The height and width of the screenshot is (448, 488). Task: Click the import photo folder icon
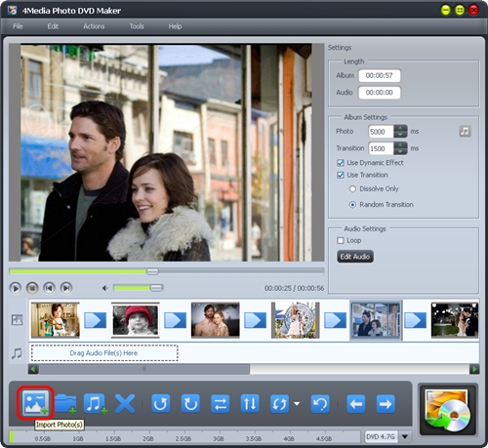[x=65, y=404]
